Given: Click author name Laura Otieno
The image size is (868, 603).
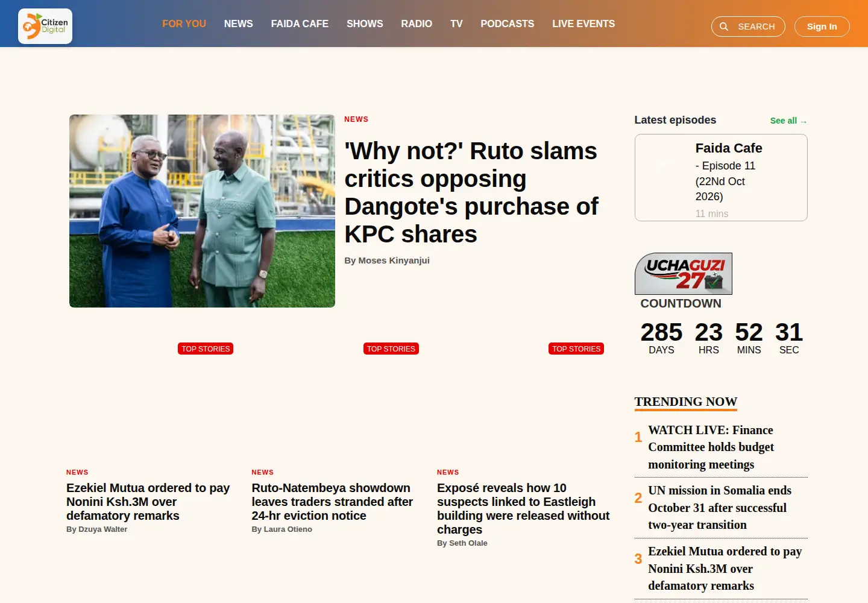Looking at the screenshot, I should 288,529.
